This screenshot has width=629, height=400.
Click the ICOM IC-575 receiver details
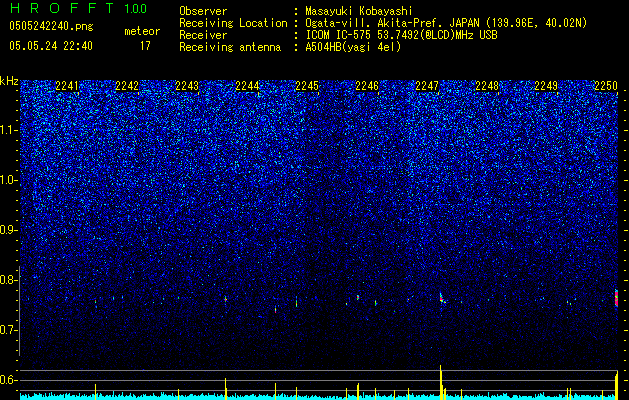401,35
